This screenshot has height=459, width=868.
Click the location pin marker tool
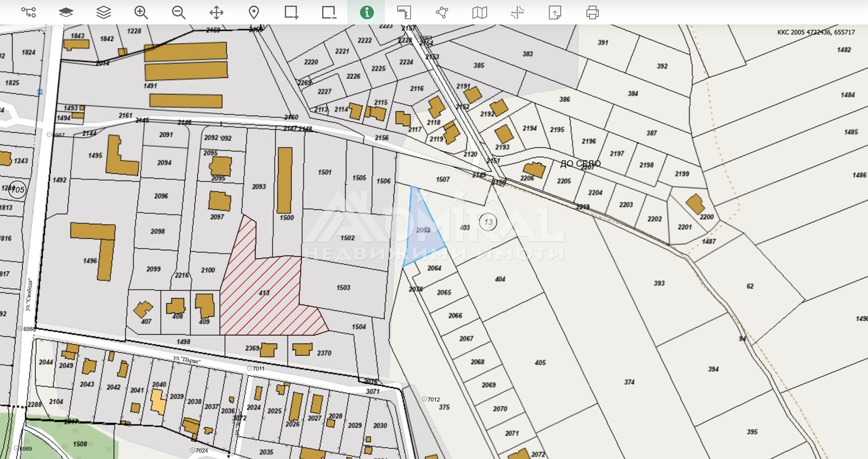pos(254,12)
